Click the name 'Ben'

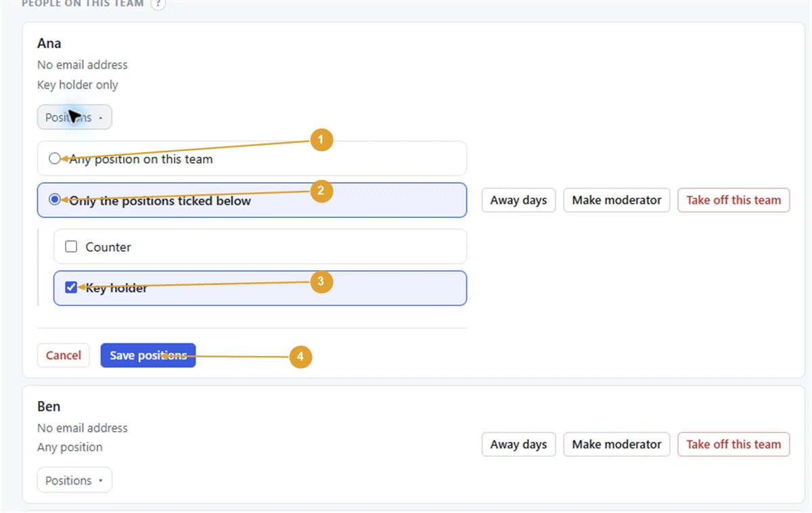click(x=49, y=407)
